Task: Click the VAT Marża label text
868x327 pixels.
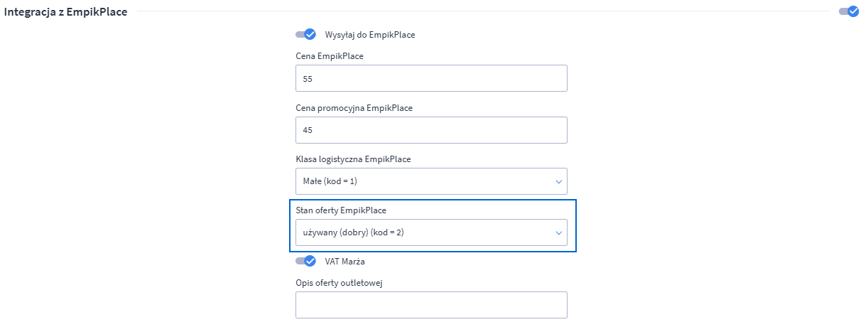Action: [345, 261]
